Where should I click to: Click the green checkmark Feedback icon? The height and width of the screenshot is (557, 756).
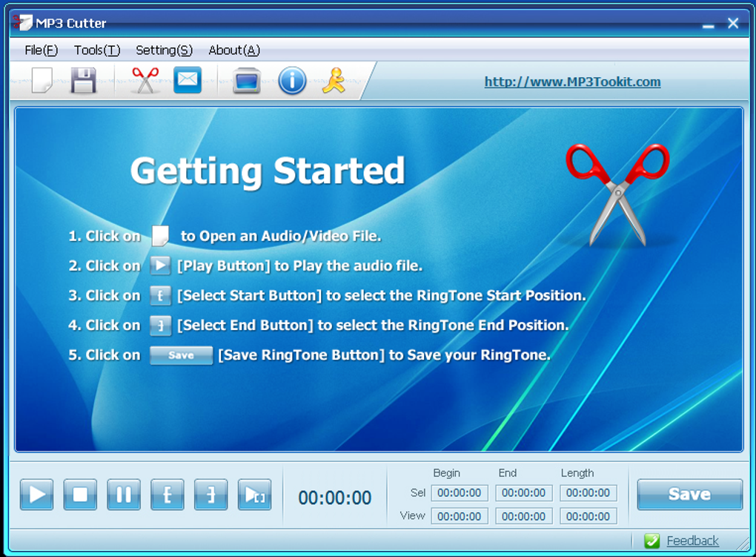coord(651,541)
